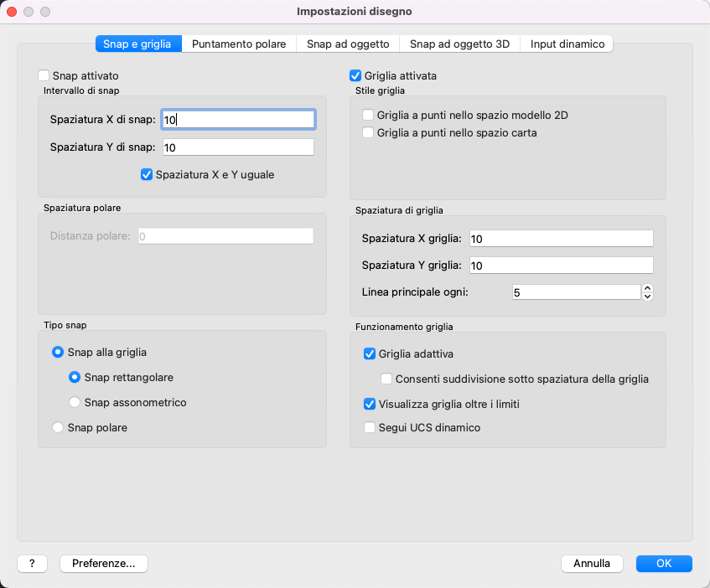Toggle Visualizza griglia oltre i limiti
710x588 pixels.
370,404
